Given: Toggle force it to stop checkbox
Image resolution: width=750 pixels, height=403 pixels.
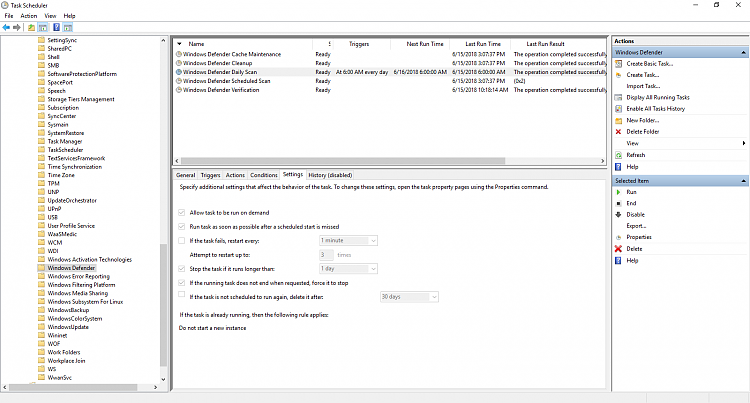Looking at the screenshot, I should pos(181,283).
